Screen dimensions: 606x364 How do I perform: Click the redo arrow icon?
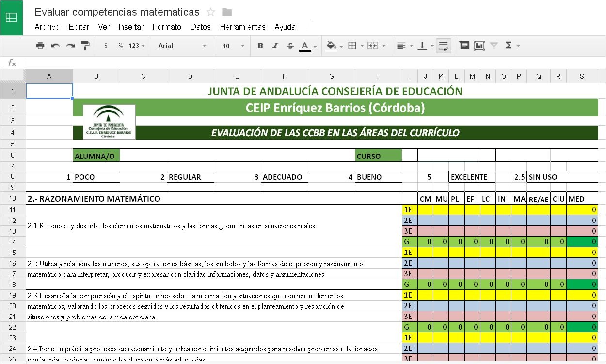70,46
